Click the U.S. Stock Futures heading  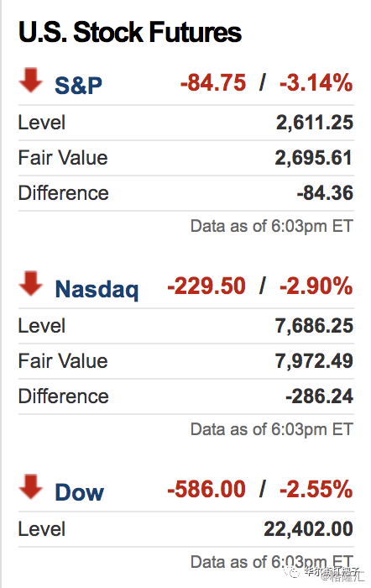point(129,32)
